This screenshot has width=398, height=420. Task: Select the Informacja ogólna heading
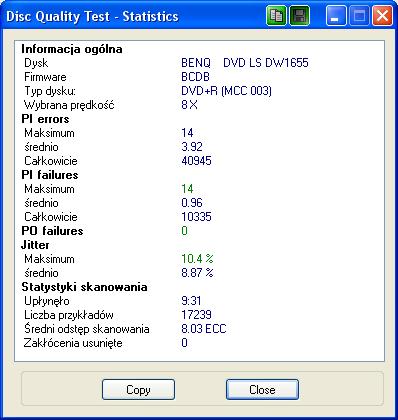(x=72, y=49)
